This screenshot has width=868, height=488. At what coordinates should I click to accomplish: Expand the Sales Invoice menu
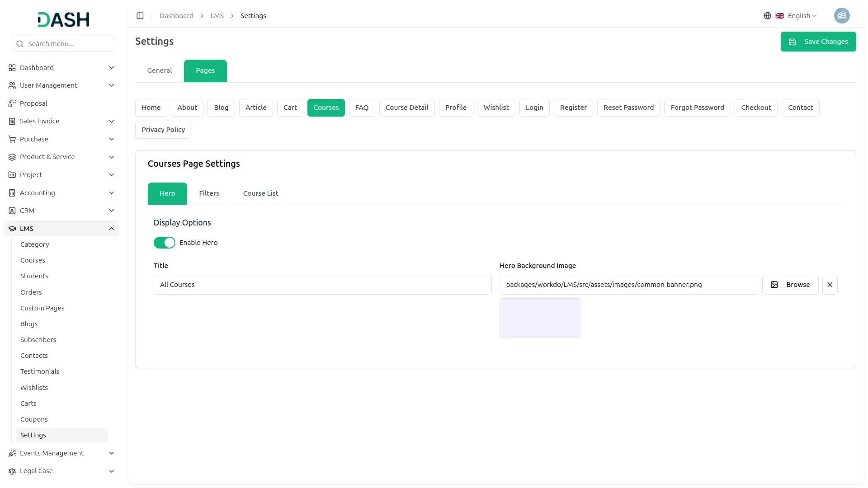pos(111,121)
